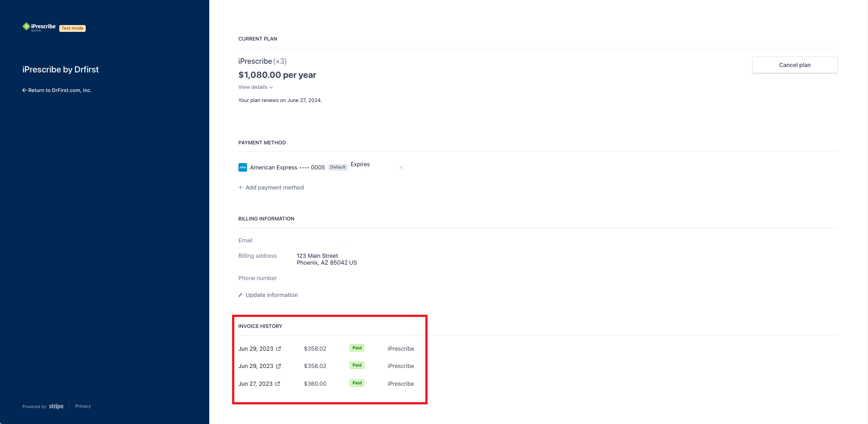
Task: Click Add payment method
Action: click(274, 188)
